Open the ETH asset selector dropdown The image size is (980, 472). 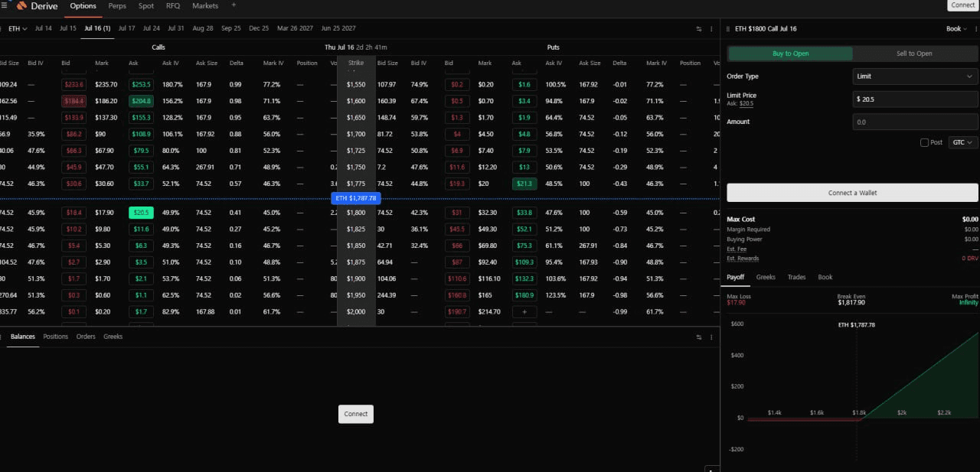[x=18, y=28]
